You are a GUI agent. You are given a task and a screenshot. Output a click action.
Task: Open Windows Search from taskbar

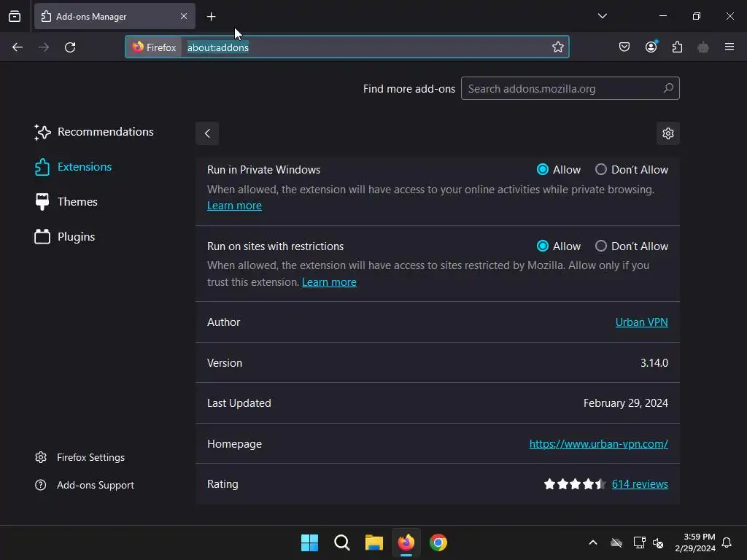click(x=341, y=542)
